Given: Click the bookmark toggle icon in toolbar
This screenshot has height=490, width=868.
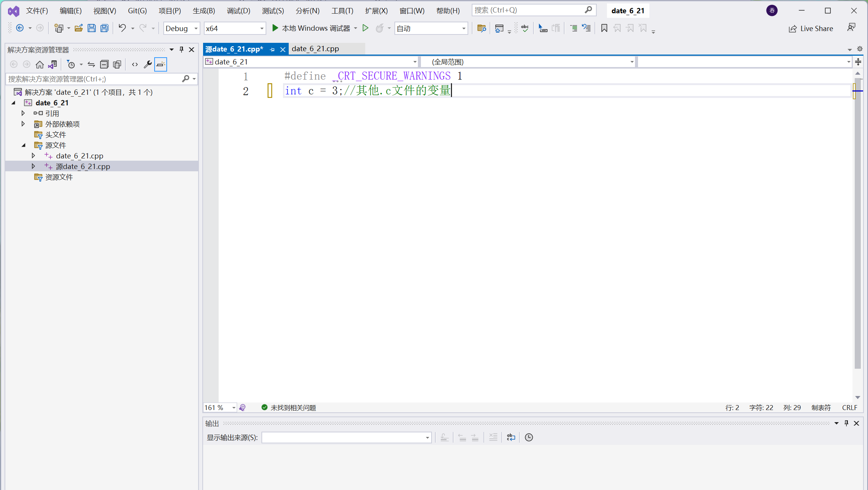Looking at the screenshot, I should pyautogui.click(x=604, y=28).
